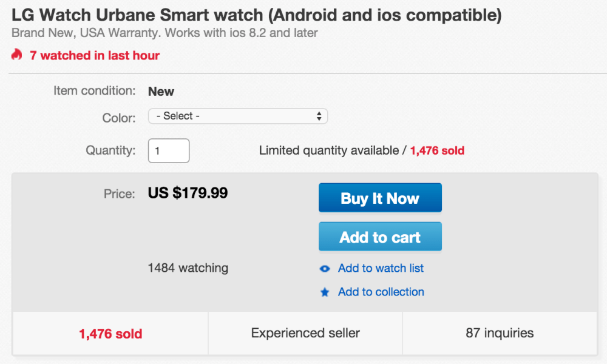Click the LG Watch Urbane listing title
607x364 pixels.
coord(257,15)
